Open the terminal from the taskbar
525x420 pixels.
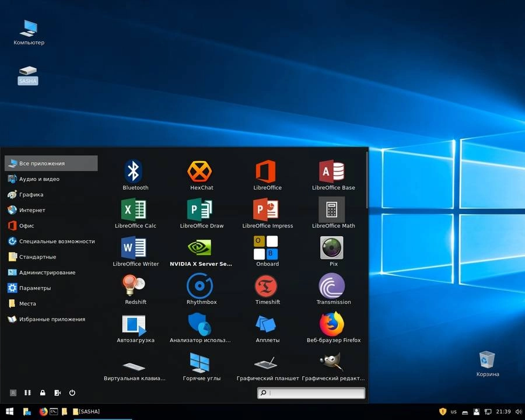[54, 412]
